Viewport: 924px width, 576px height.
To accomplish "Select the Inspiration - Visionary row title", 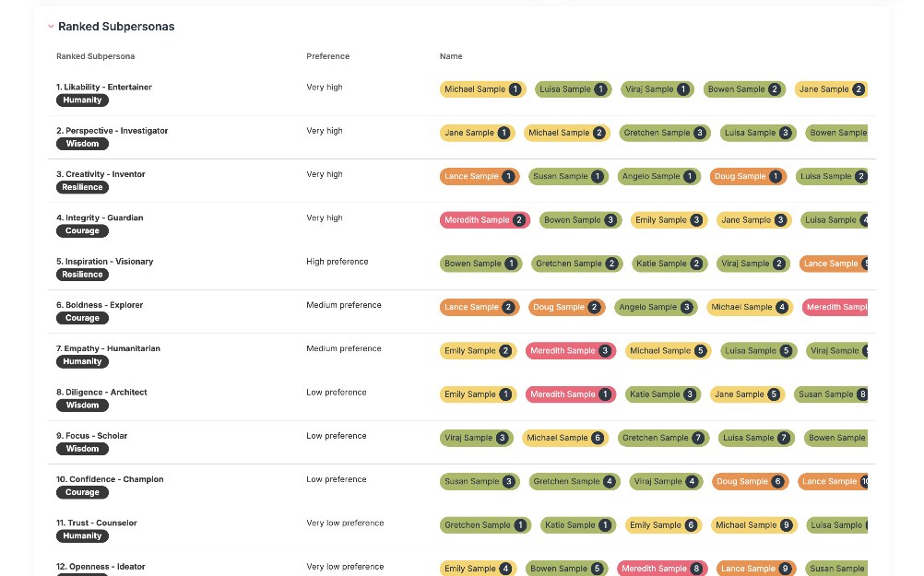I will click(x=105, y=262).
